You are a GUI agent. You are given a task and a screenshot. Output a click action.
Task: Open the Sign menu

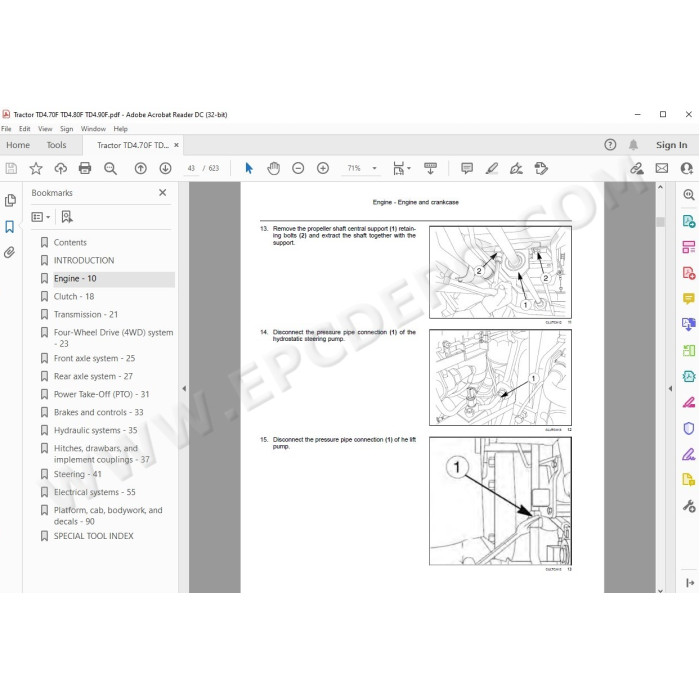pos(67,129)
